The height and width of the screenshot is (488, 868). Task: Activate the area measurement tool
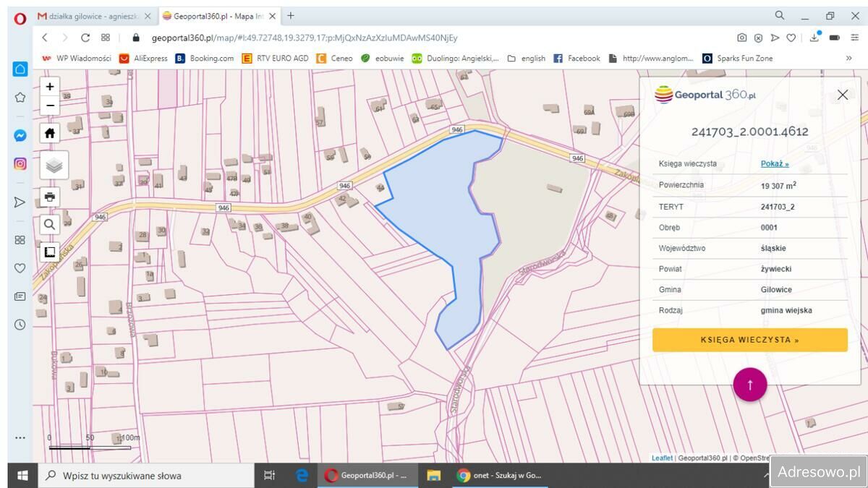coord(49,252)
